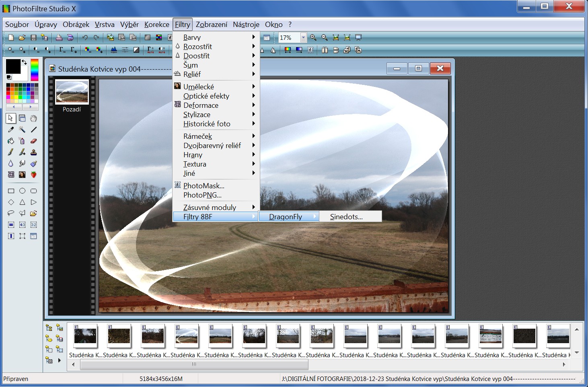588x387 pixels.
Task: Zoom in with the magnifier plus icon
Action: coord(313,37)
